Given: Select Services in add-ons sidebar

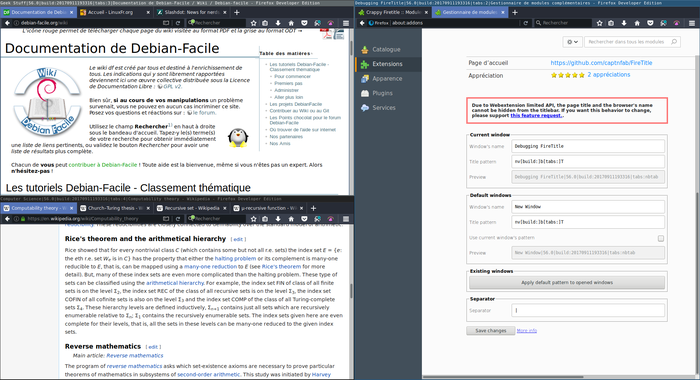Looking at the screenshot, I should pyautogui.click(x=388, y=108).
